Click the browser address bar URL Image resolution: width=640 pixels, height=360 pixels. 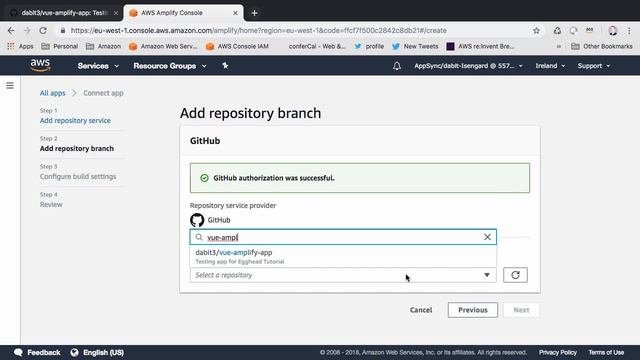tap(259, 31)
